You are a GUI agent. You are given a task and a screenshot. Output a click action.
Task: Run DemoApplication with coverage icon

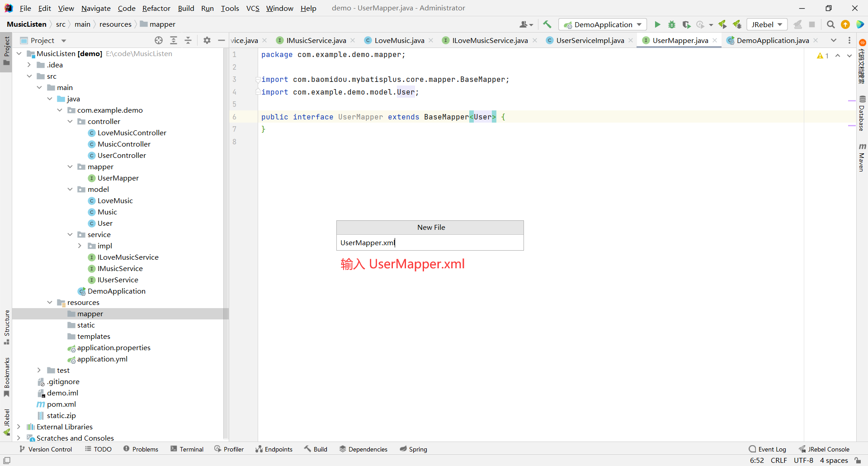click(x=686, y=24)
